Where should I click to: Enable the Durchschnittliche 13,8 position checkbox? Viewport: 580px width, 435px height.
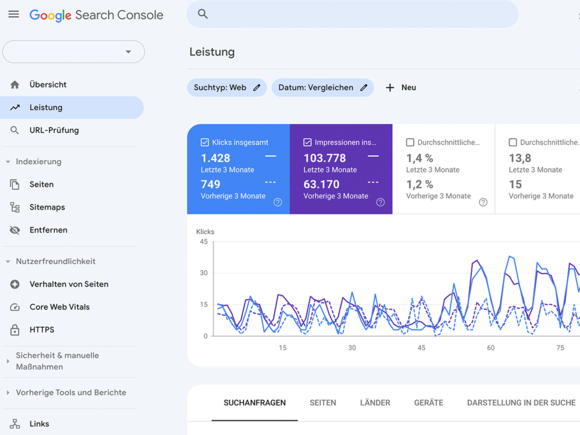[x=513, y=142]
